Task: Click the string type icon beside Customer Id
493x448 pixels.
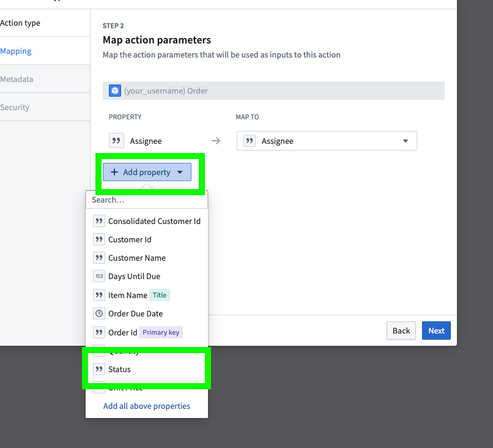Action: click(x=99, y=239)
